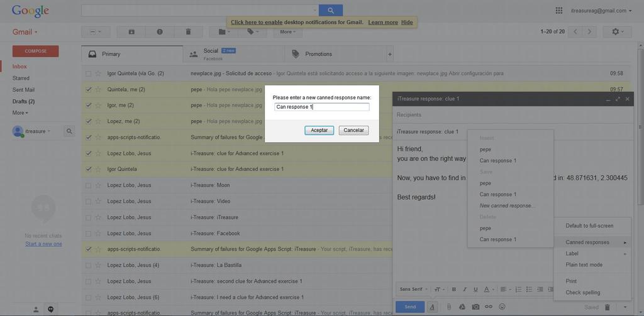This screenshot has width=644, height=316.
Task: Click the Recipients field in compose
Action: tap(513, 115)
